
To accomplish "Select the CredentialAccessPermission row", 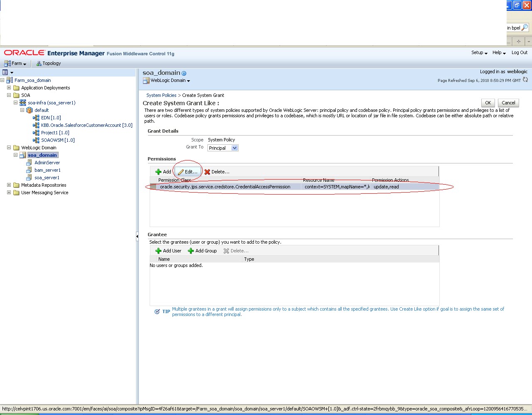I will (249, 186).
